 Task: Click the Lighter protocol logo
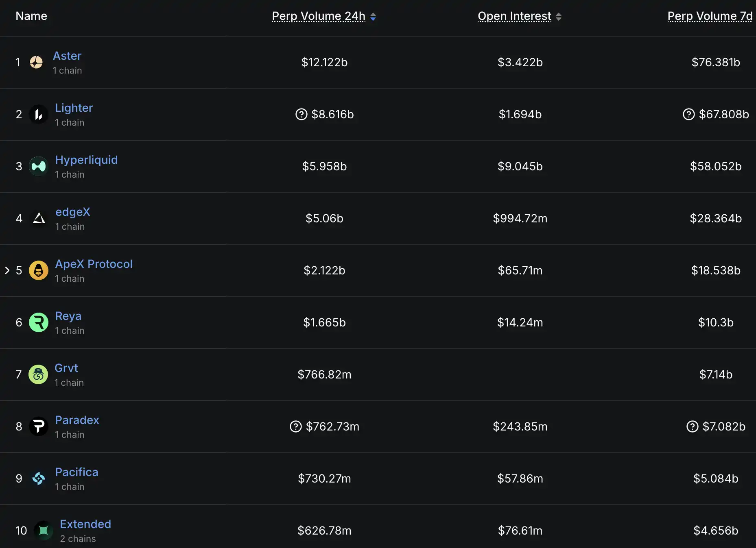[39, 114]
